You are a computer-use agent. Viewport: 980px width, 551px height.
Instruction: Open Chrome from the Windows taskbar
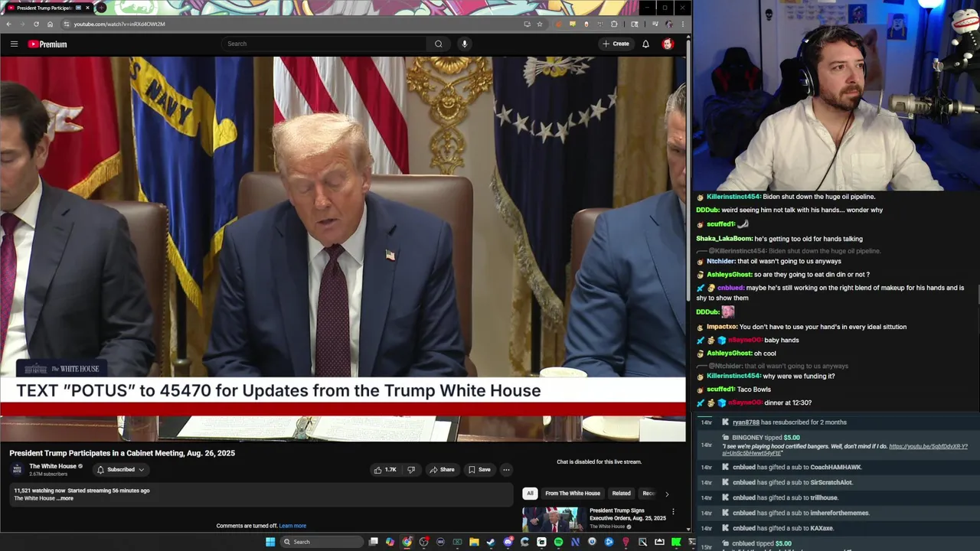[x=407, y=542]
